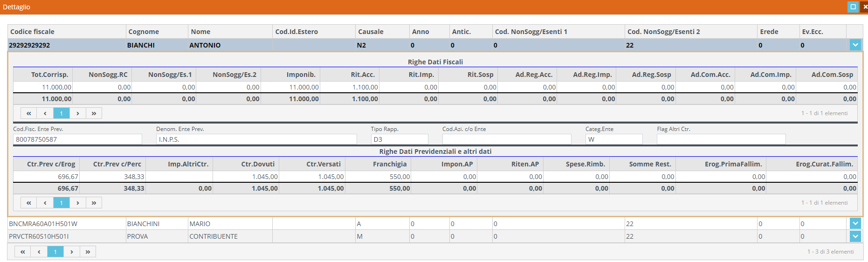This screenshot has width=868, height=262.
Task: Click the Cod.Fisc. Ente Prev. input field
Action: click(x=77, y=139)
